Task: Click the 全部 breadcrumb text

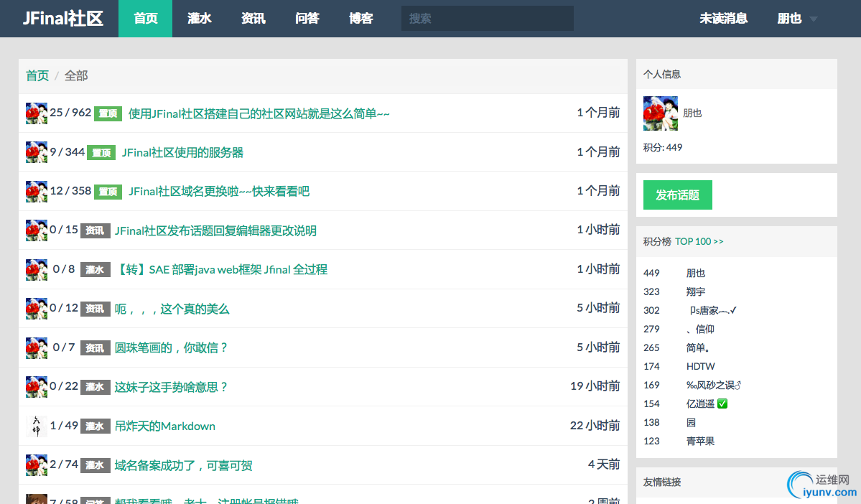Action: 76,76
